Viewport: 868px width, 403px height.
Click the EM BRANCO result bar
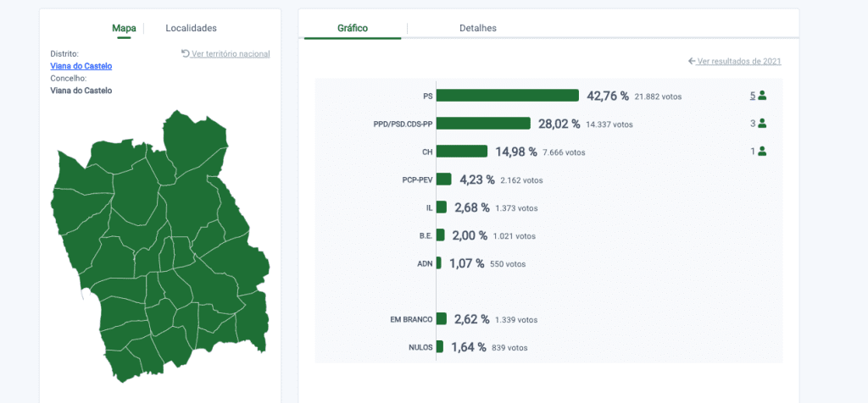tap(441, 319)
